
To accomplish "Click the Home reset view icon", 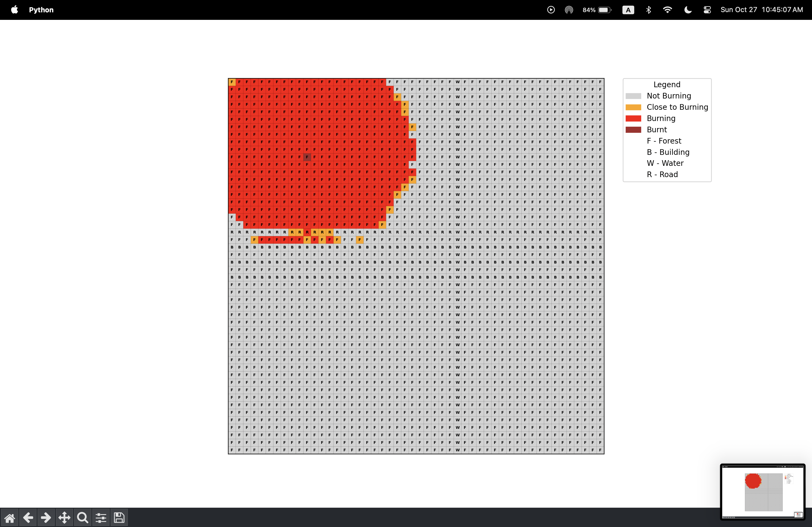I will 10,518.
